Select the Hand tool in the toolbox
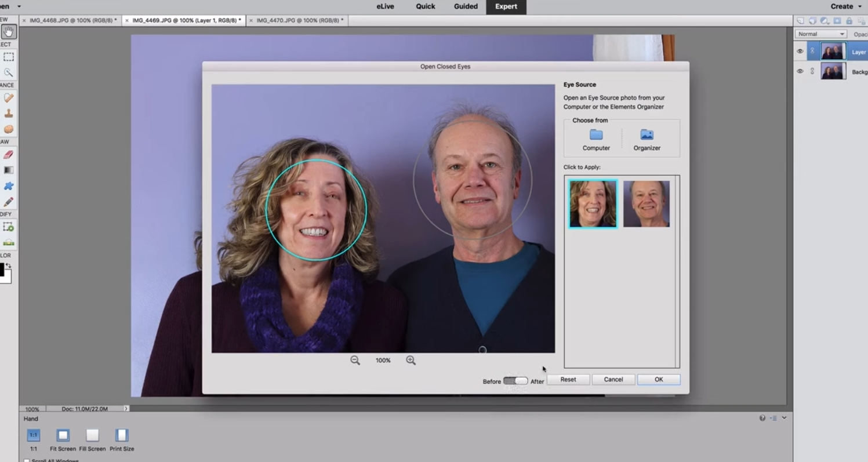This screenshot has height=462, width=868. 9,32
